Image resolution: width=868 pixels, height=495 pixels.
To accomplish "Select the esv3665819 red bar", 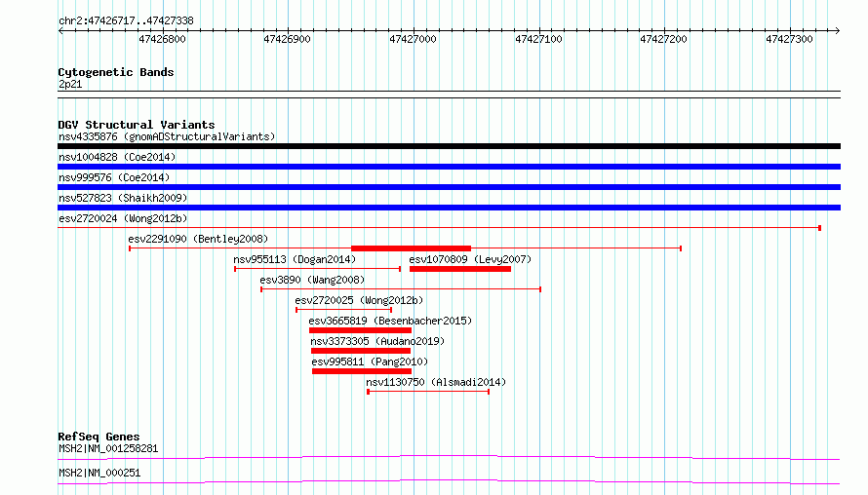I will (x=361, y=330).
